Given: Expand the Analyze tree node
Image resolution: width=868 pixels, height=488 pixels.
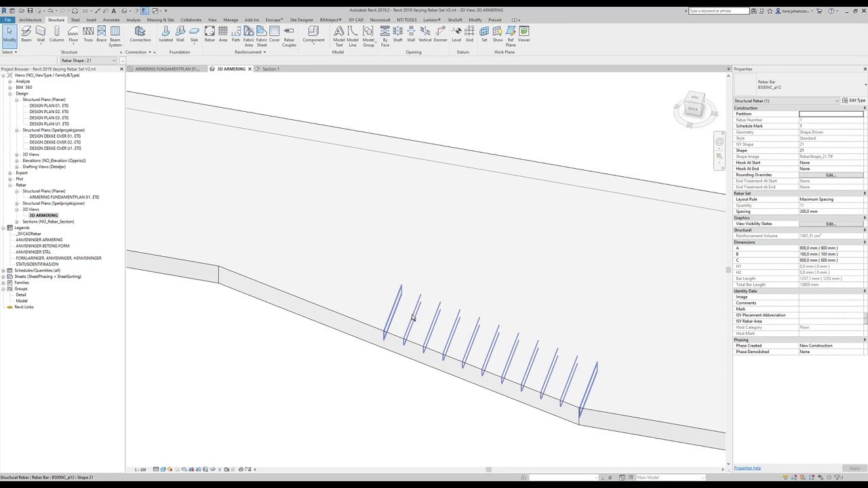Looking at the screenshot, I should click(x=10, y=81).
